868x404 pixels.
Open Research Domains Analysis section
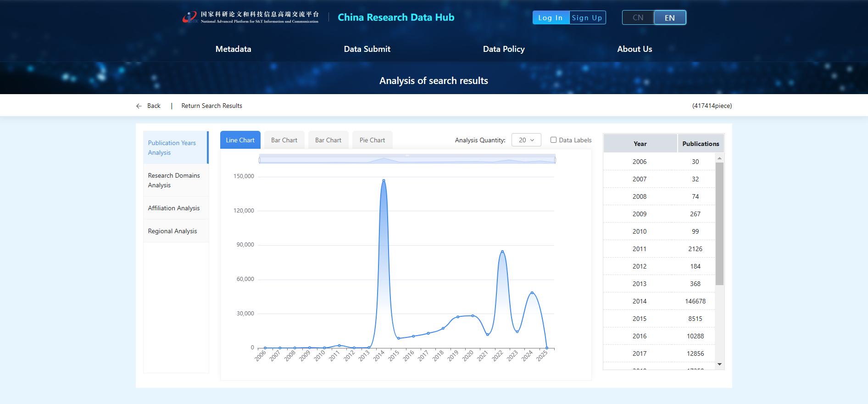click(174, 180)
